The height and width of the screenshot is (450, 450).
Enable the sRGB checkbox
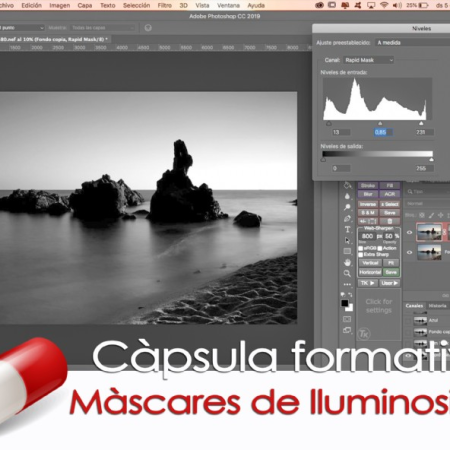361,248
